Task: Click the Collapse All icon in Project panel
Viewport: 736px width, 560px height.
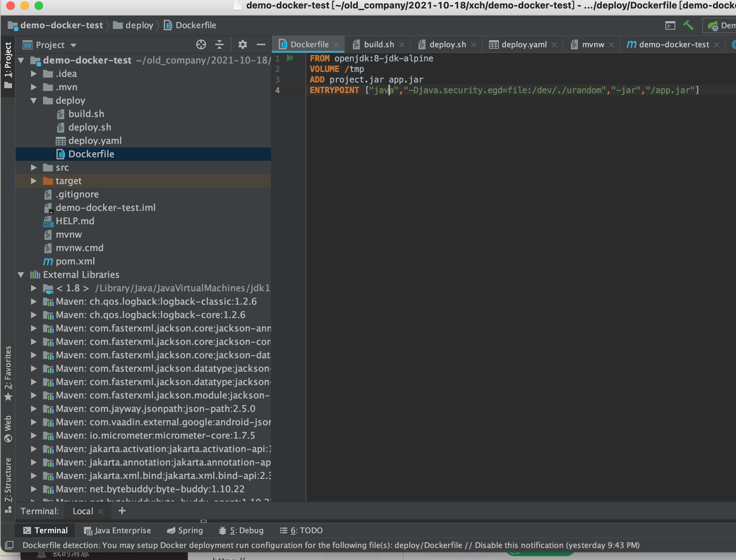Action: (219, 45)
